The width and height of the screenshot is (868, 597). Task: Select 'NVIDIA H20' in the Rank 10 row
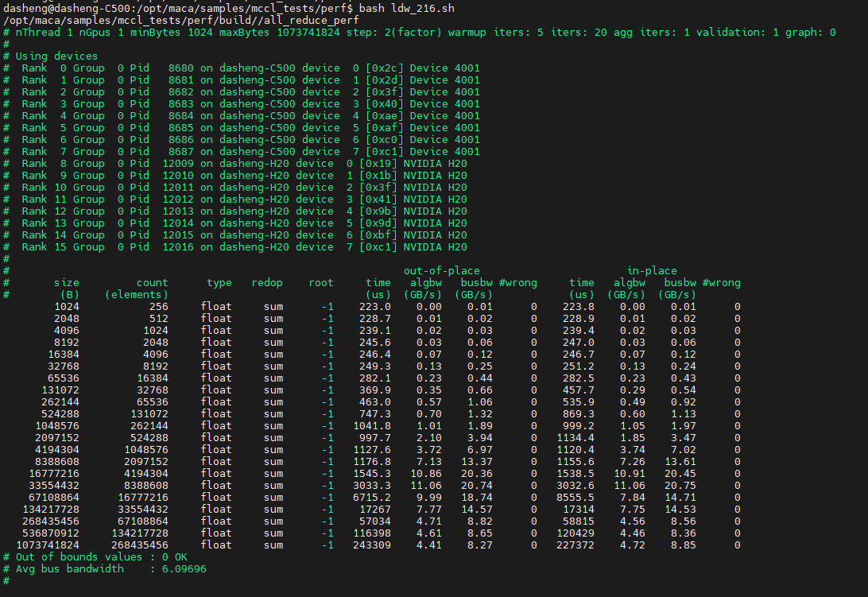(435, 188)
